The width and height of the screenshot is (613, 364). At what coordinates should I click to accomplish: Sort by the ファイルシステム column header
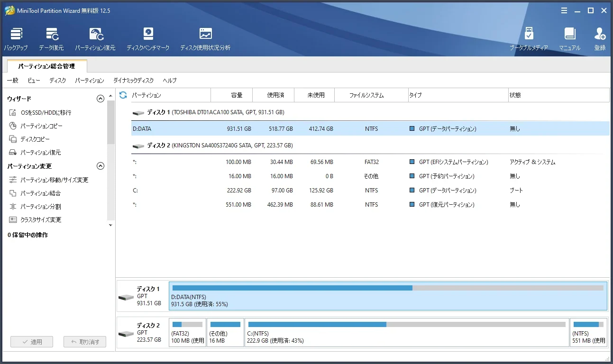click(x=371, y=95)
